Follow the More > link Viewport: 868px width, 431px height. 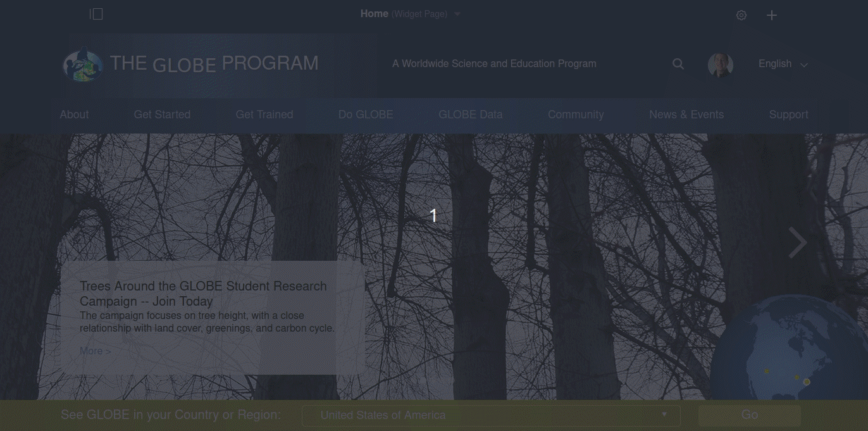[95, 351]
